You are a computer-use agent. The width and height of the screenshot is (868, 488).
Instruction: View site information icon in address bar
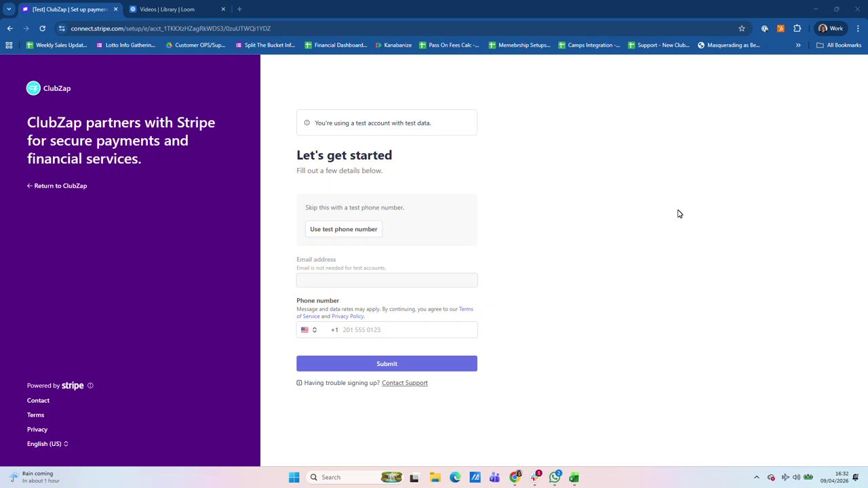[x=62, y=28]
